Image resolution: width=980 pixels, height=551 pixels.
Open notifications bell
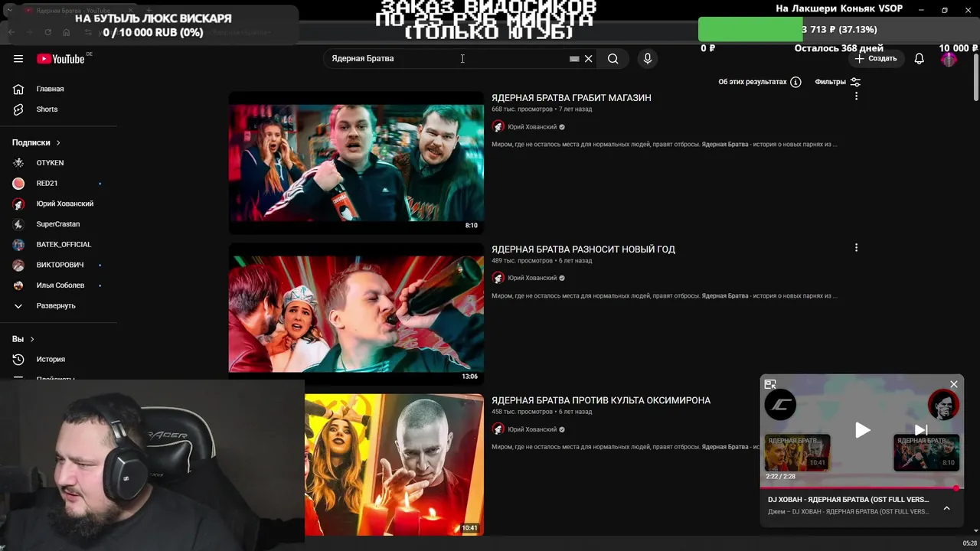[920, 59]
